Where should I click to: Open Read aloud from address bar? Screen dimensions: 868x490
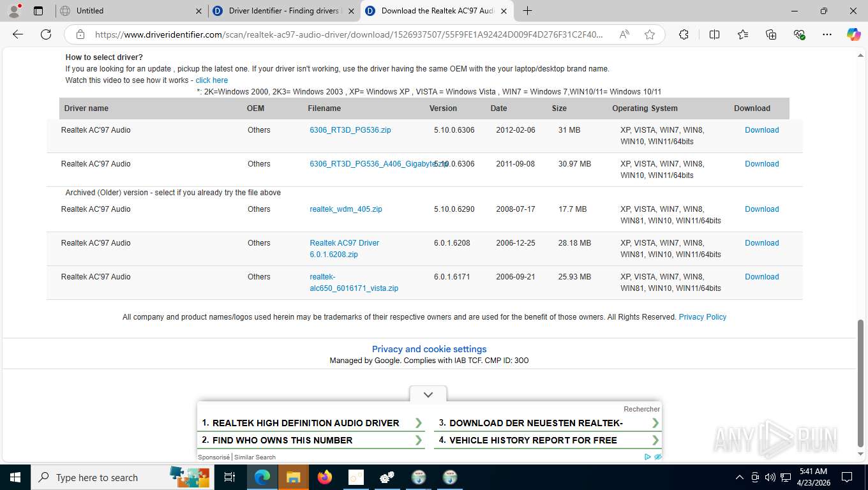[624, 34]
